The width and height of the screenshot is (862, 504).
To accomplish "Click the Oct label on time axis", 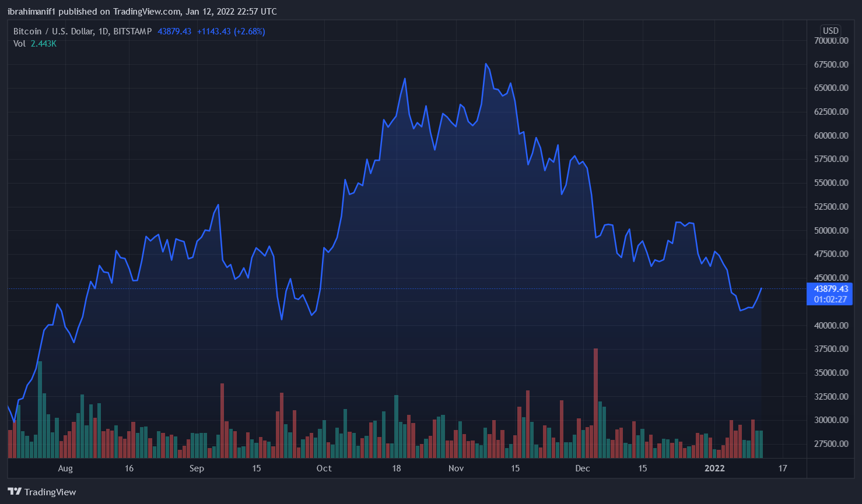I will pos(324,468).
